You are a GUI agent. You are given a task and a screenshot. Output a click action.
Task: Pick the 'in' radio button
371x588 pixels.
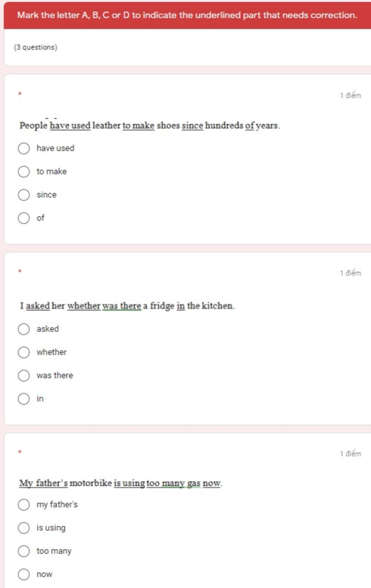pyautogui.click(x=24, y=399)
